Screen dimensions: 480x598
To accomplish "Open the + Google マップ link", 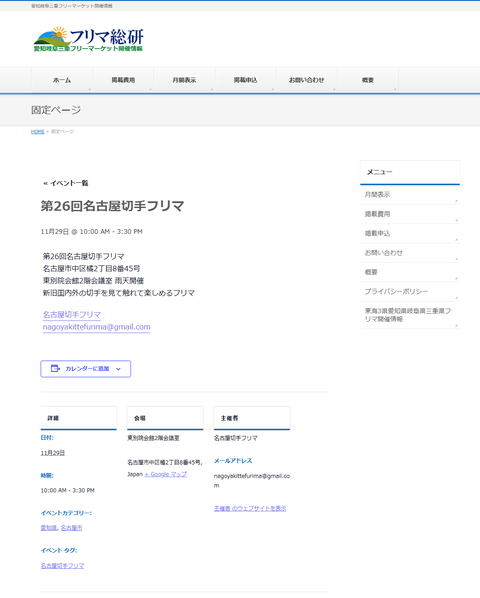I will 166,474.
